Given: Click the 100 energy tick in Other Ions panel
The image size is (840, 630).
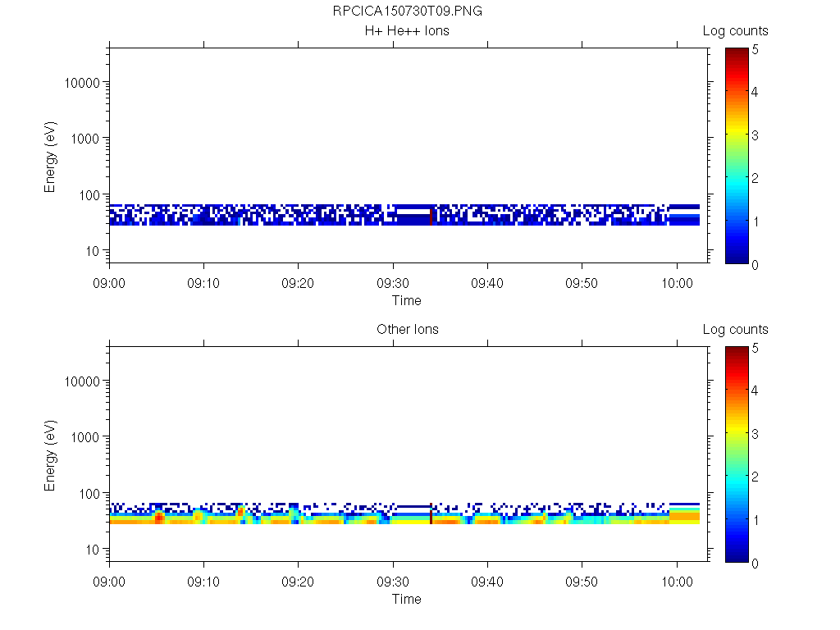Looking at the screenshot, I should (89, 494).
